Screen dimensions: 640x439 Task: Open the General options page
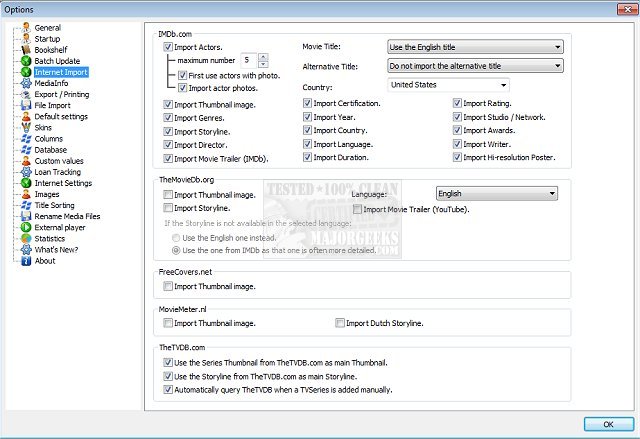pyautogui.click(x=48, y=28)
